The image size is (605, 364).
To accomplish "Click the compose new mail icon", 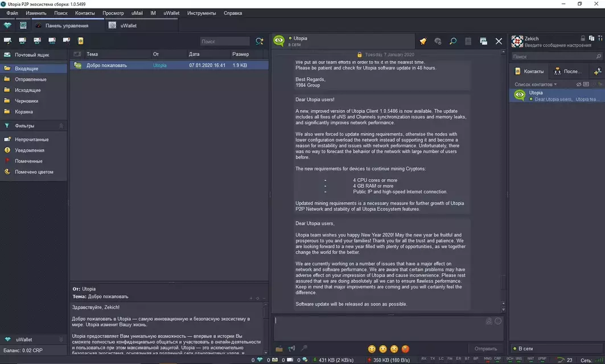I will [x=7, y=40].
